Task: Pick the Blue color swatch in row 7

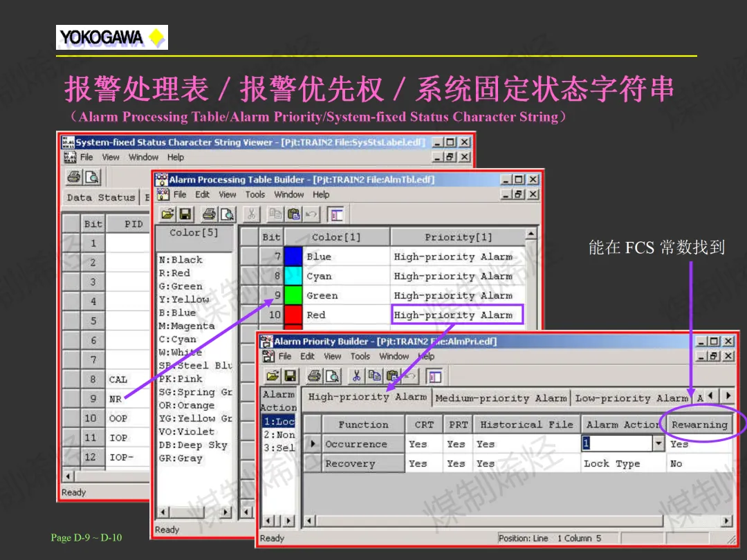Action: point(293,256)
